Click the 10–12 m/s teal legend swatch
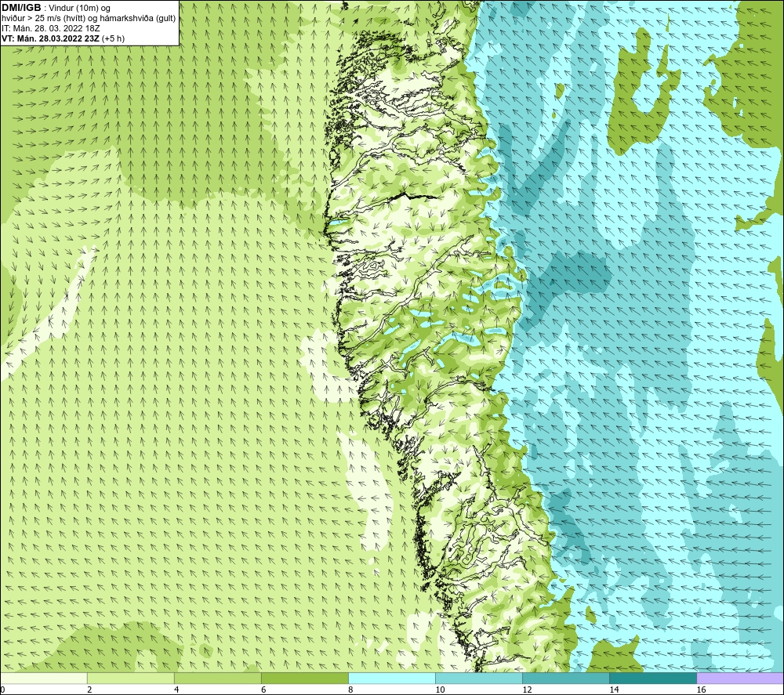 click(x=478, y=679)
